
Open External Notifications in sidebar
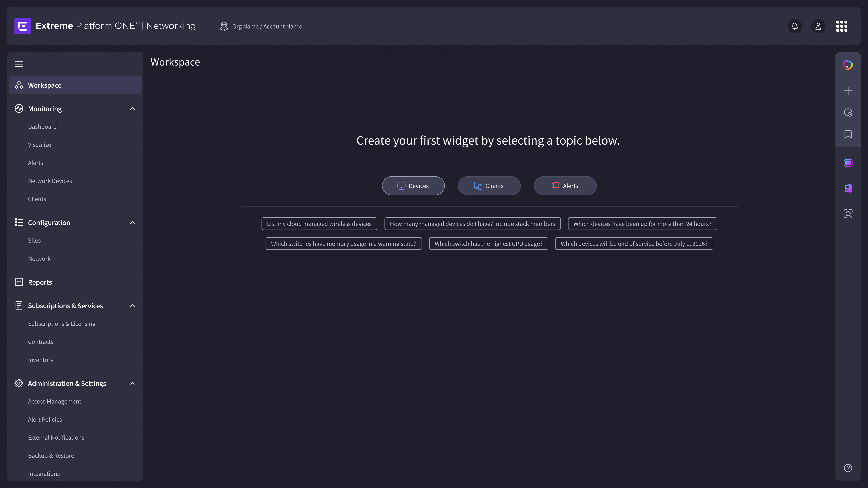pyautogui.click(x=56, y=438)
